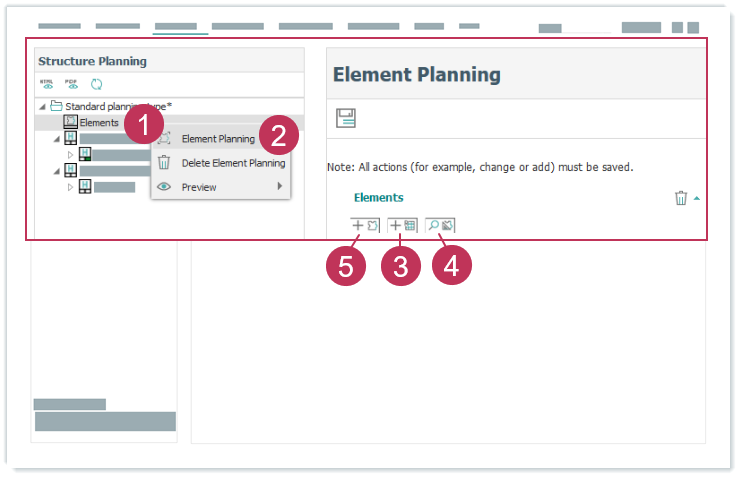Screen dimensions: 740x478
Task: Collapse the Standard planning type root node
Action: tap(41, 106)
